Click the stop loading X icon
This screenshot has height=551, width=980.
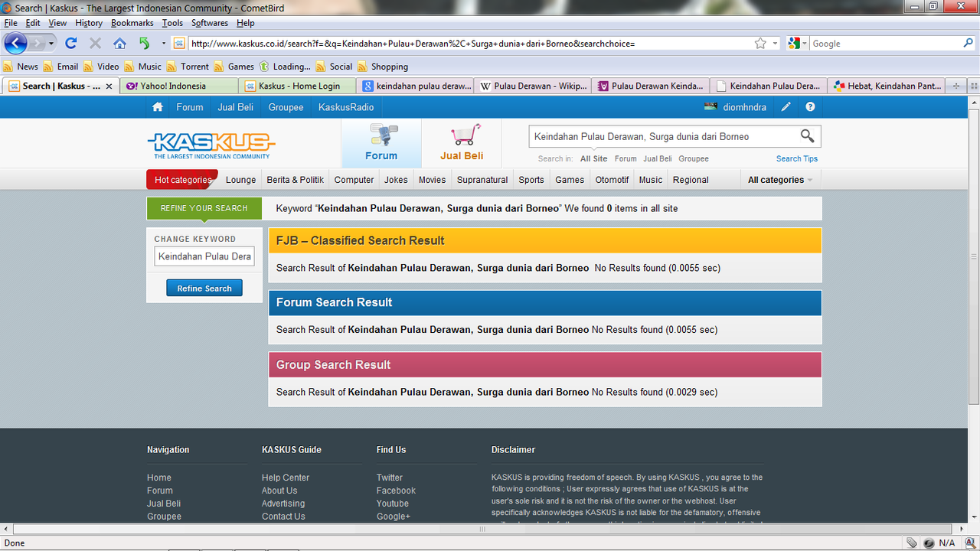95,44
